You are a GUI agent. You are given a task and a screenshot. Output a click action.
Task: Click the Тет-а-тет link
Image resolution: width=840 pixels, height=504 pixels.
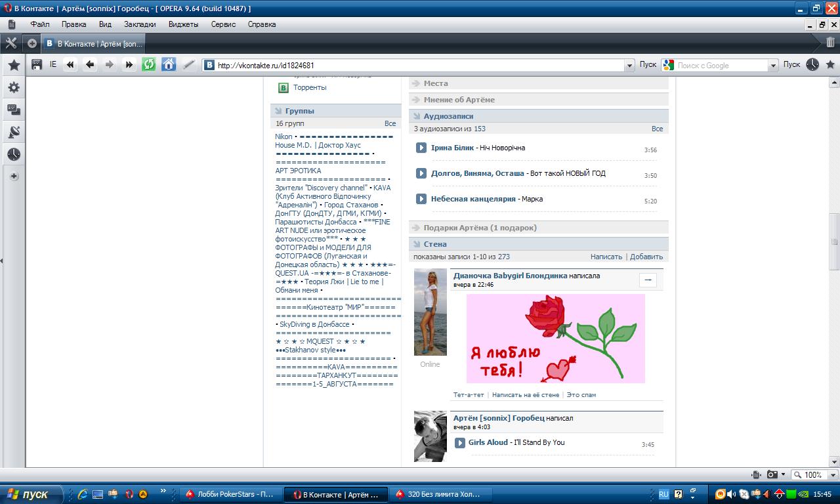click(x=469, y=395)
